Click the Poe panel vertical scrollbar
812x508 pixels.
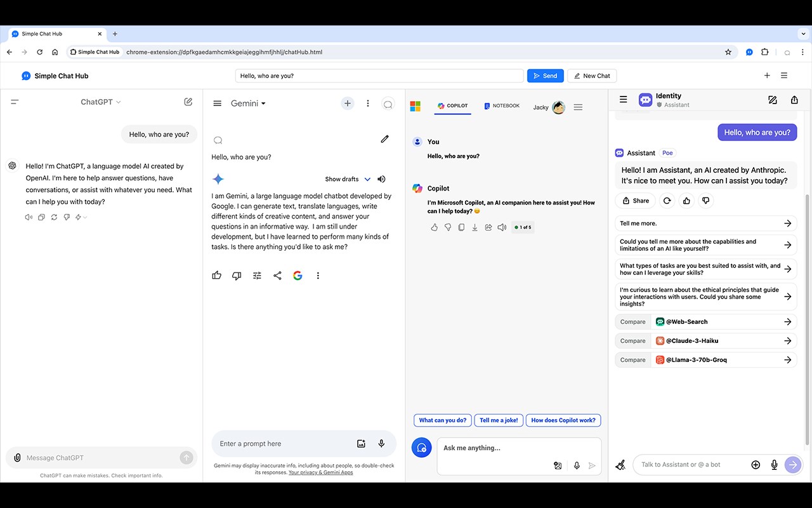[808, 319]
